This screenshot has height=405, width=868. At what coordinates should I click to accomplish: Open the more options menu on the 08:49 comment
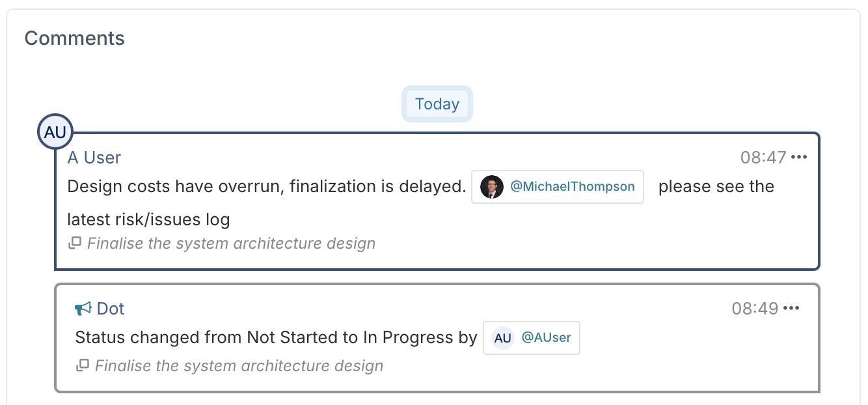pyautogui.click(x=791, y=309)
